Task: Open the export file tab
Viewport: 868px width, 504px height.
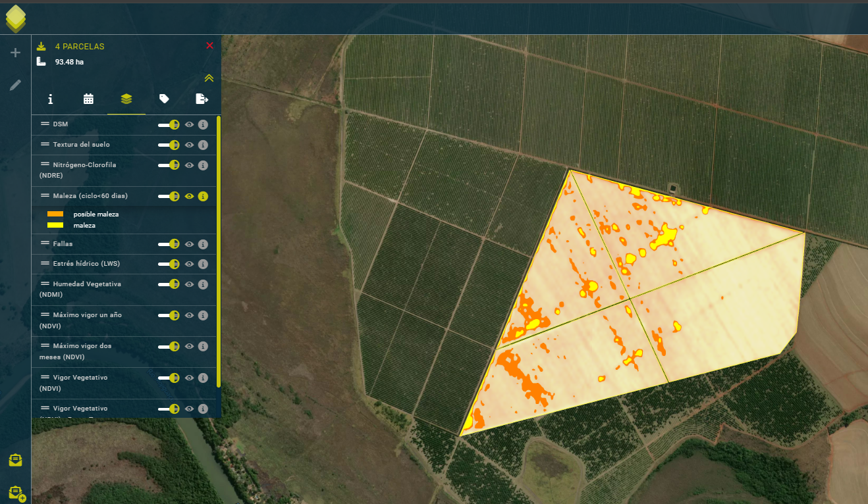Action: pos(202,99)
